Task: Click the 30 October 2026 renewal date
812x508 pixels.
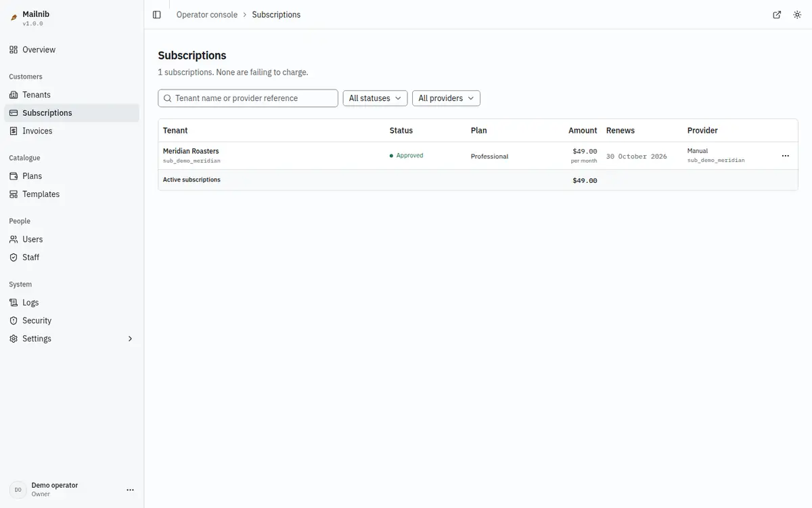Action: coord(637,156)
